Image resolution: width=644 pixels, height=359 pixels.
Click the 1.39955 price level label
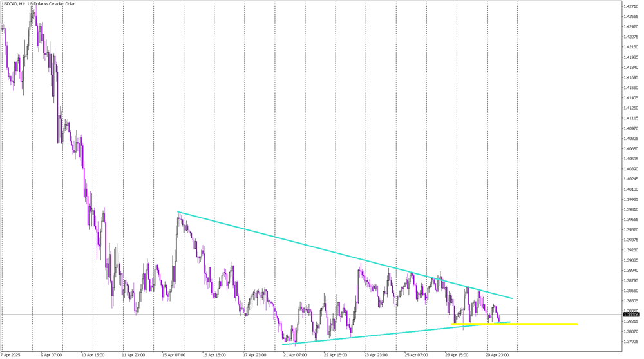[631, 199]
